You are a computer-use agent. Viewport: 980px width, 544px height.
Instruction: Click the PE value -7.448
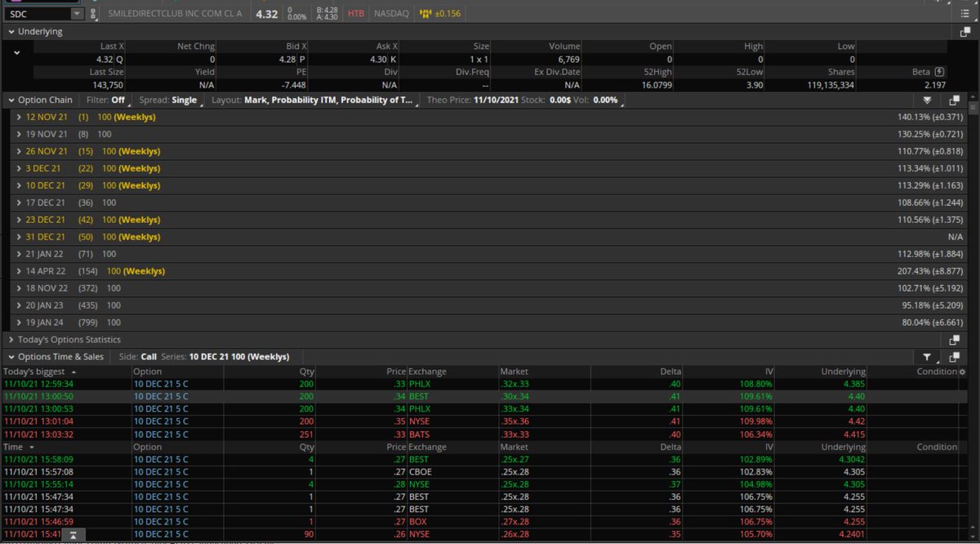pyautogui.click(x=293, y=84)
